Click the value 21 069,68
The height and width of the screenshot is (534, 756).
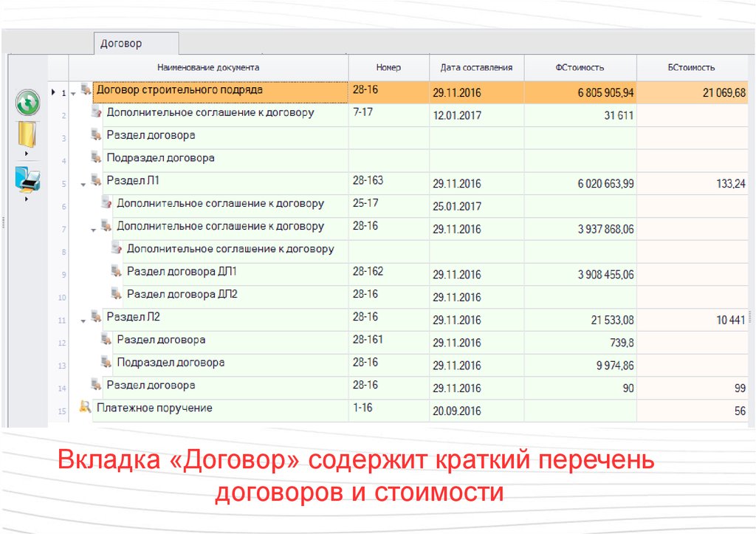(724, 93)
